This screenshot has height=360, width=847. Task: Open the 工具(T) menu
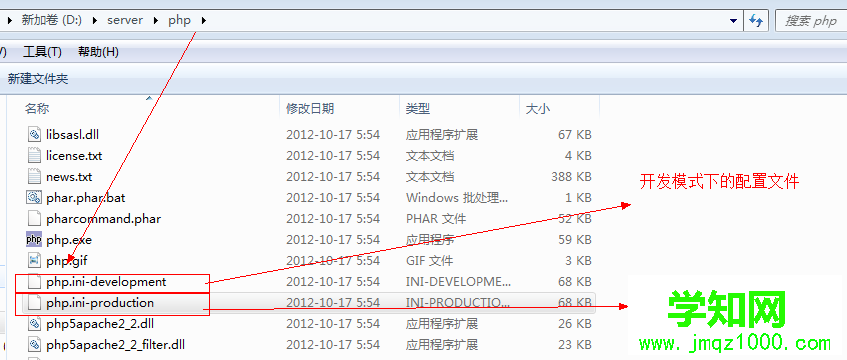42,52
